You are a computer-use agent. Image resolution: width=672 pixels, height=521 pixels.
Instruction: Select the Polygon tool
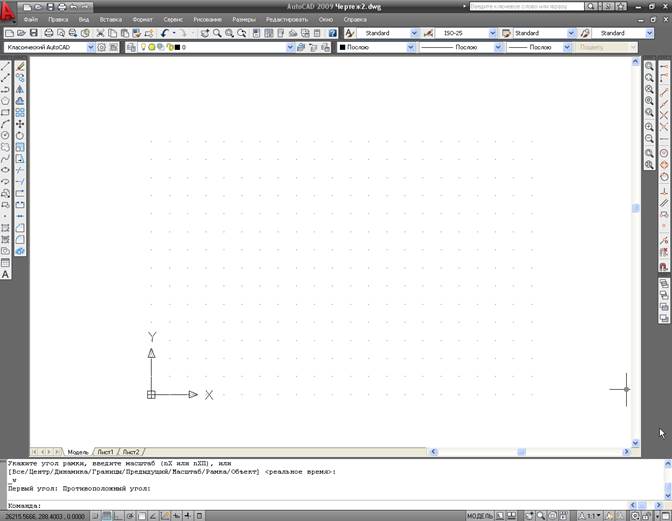click(x=5, y=101)
